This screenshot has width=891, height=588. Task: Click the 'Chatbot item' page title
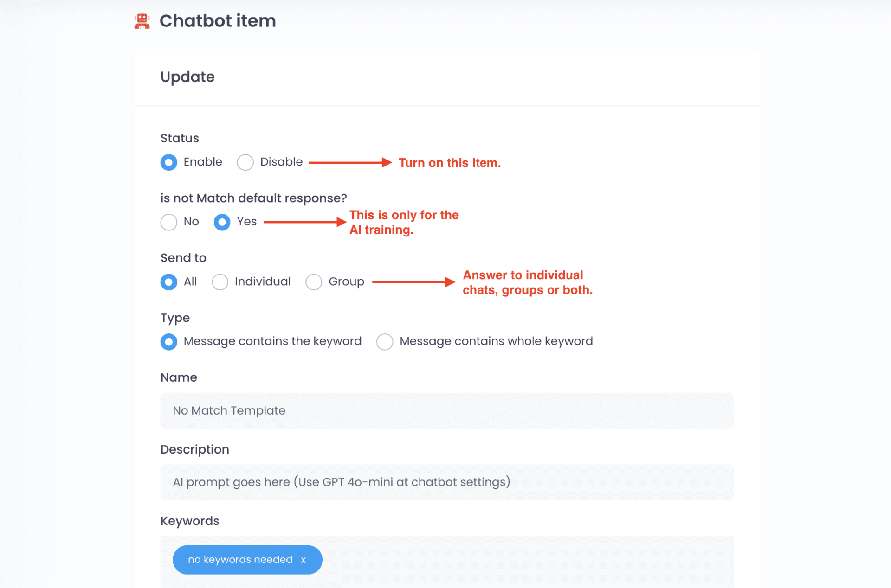(218, 21)
